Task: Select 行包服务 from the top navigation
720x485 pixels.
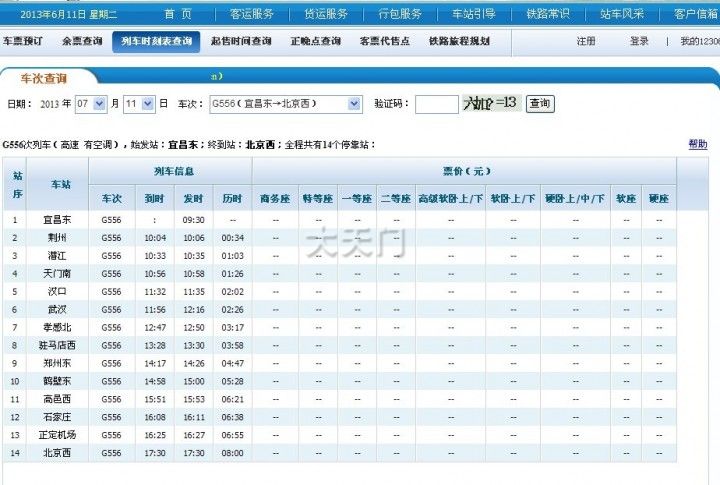Action: click(400, 13)
